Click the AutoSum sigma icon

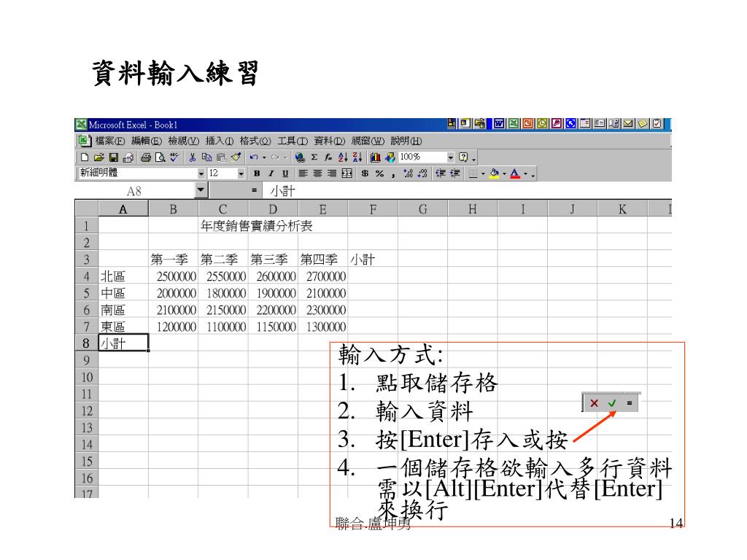pyautogui.click(x=314, y=157)
